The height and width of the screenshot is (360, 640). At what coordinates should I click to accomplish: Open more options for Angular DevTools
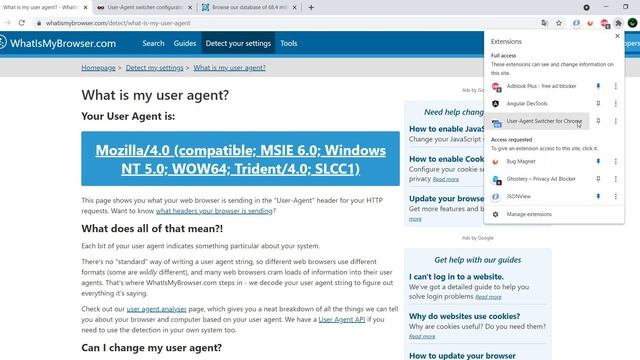pyautogui.click(x=616, y=104)
